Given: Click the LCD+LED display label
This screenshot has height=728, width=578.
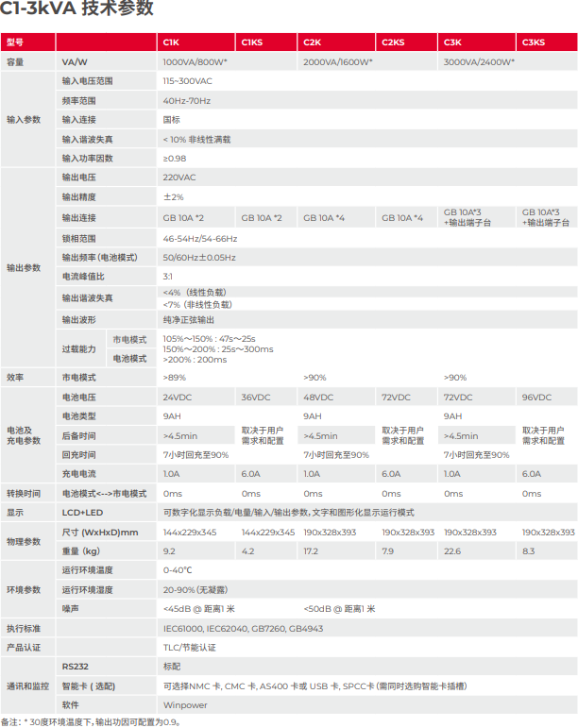Looking at the screenshot, I should [x=82, y=513].
